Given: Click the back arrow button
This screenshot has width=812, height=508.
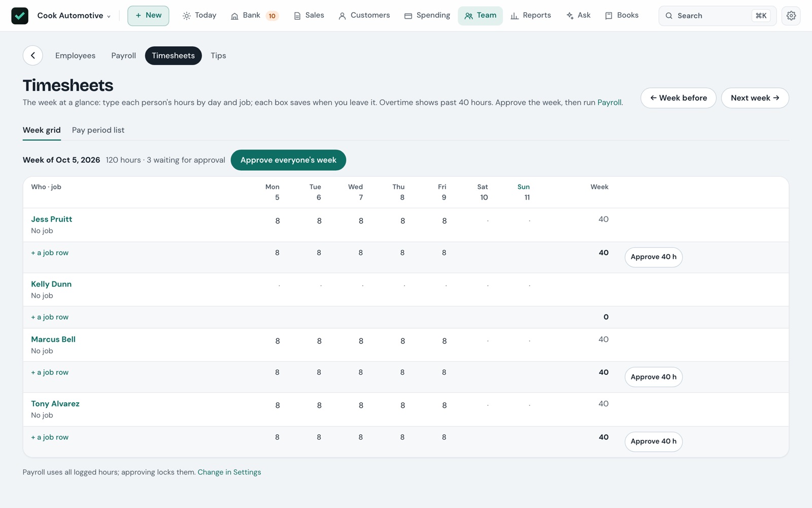Looking at the screenshot, I should [33, 55].
